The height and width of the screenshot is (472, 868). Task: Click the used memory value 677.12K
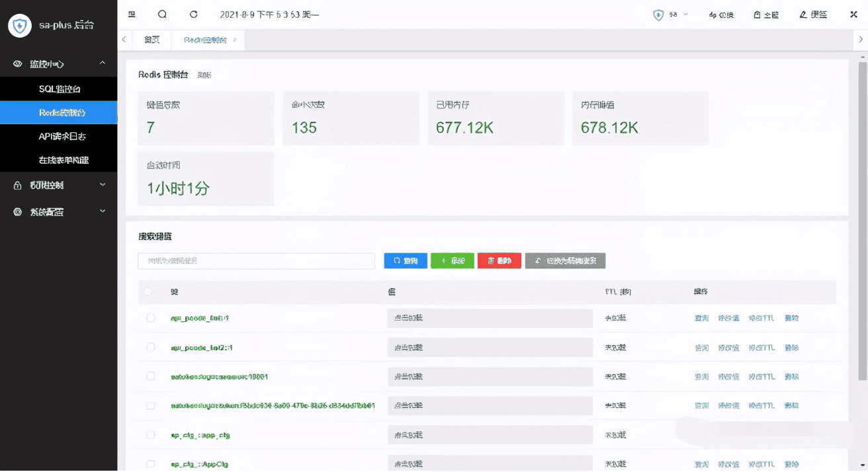click(464, 127)
